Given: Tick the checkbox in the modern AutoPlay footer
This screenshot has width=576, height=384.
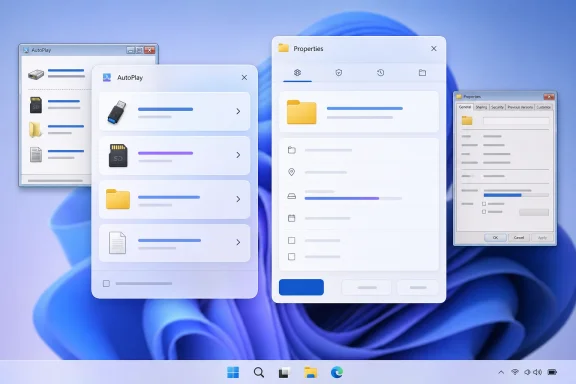Looking at the screenshot, I should click(106, 283).
